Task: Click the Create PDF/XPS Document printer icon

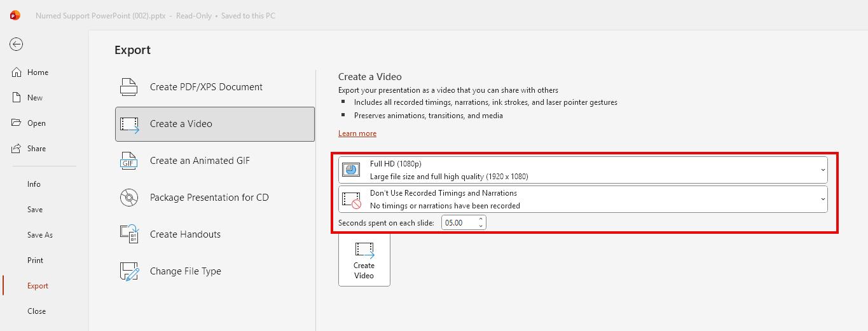Action: click(x=129, y=87)
